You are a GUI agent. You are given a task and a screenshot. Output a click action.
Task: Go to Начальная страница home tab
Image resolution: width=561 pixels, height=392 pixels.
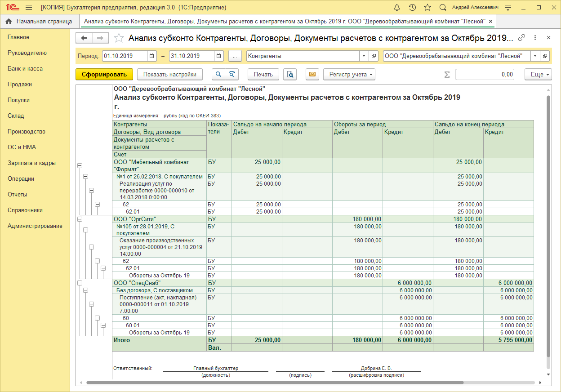coord(39,21)
